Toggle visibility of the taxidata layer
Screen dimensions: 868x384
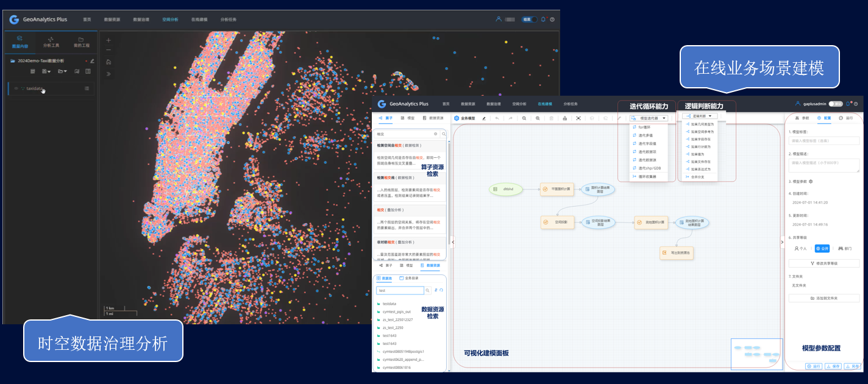click(x=16, y=88)
